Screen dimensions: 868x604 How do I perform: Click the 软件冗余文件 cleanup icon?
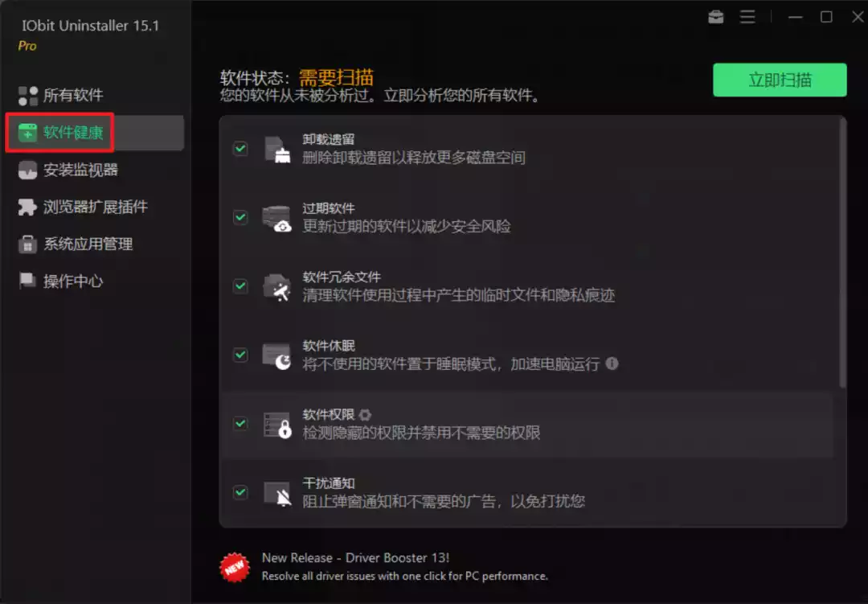(277, 287)
